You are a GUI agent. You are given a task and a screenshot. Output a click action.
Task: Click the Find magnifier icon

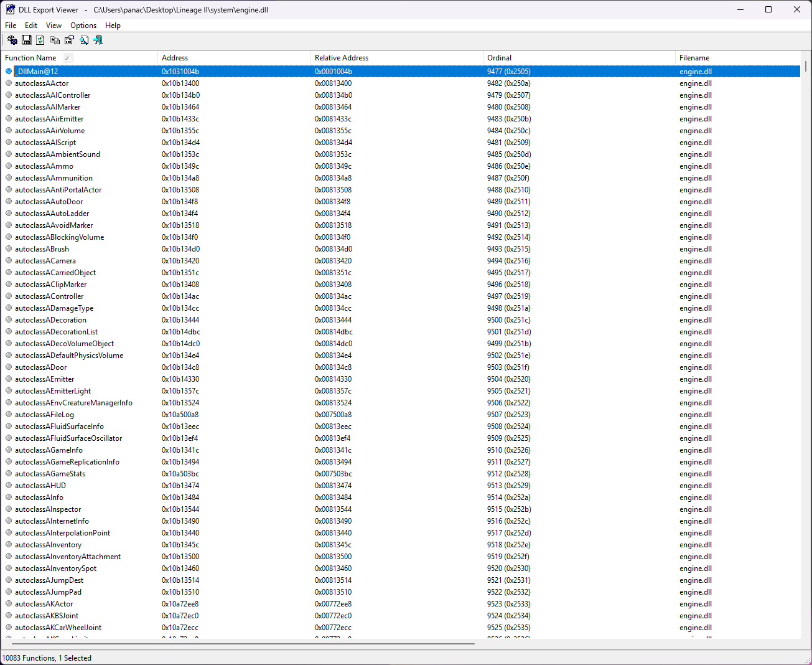tap(84, 40)
